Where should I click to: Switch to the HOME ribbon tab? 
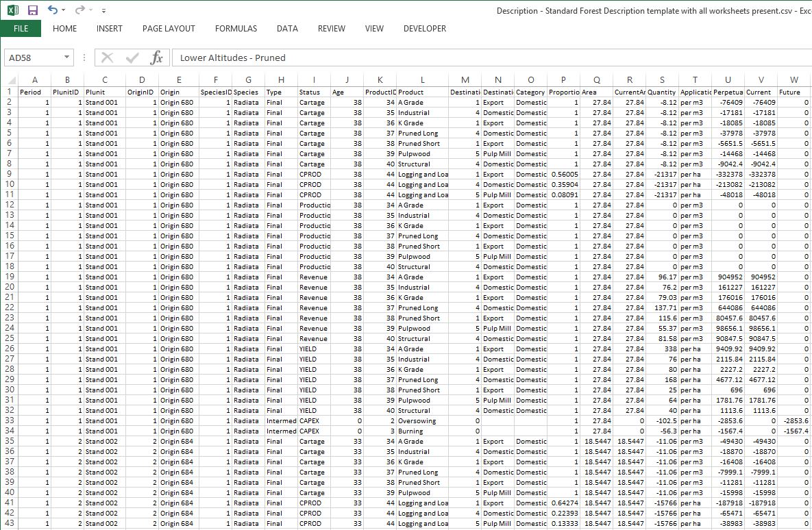pyautogui.click(x=64, y=29)
